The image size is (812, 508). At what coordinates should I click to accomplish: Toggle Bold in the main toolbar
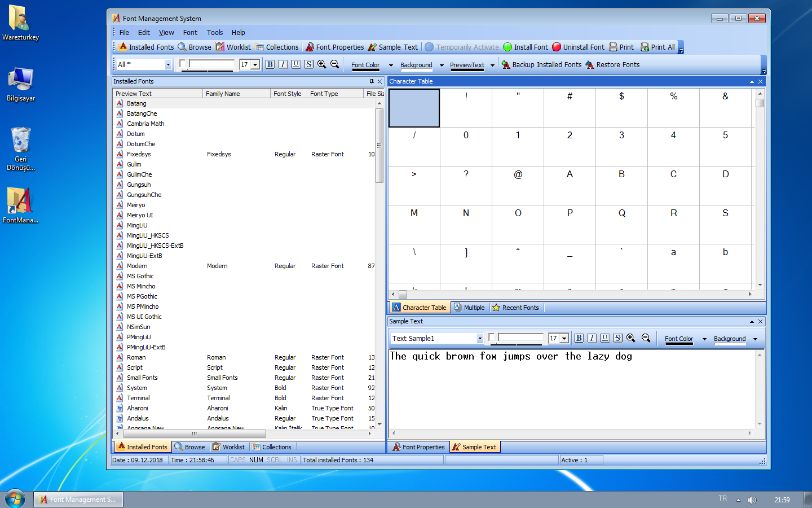tap(270, 64)
